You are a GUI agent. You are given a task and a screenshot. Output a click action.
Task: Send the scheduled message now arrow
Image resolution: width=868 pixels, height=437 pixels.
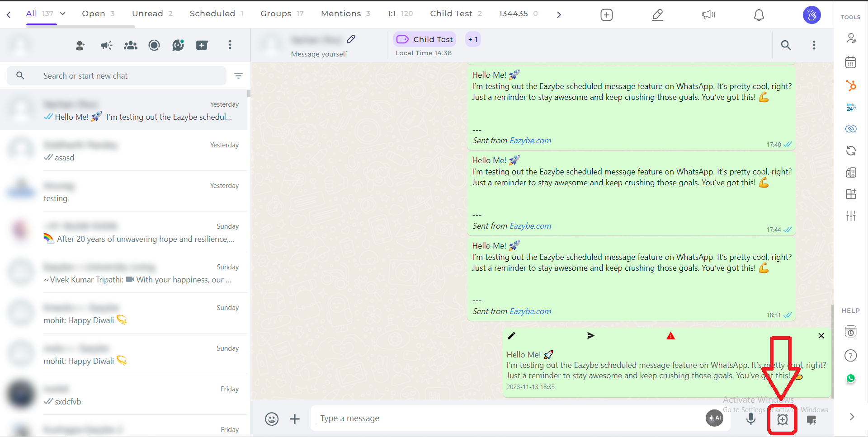591,336
